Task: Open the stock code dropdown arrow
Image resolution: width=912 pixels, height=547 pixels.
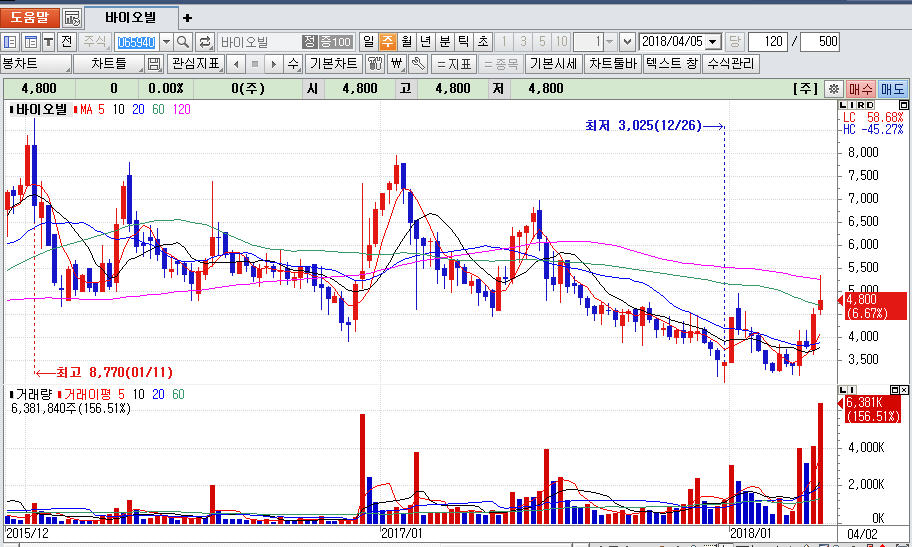Action: click(166, 42)
